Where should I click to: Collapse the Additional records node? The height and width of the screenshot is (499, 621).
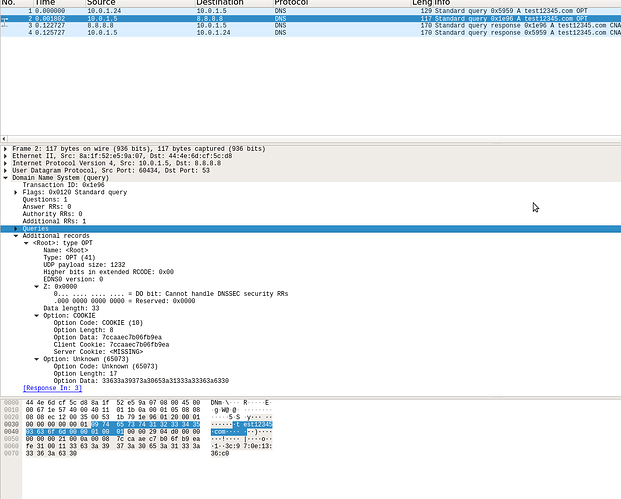[x=16, y=236]
